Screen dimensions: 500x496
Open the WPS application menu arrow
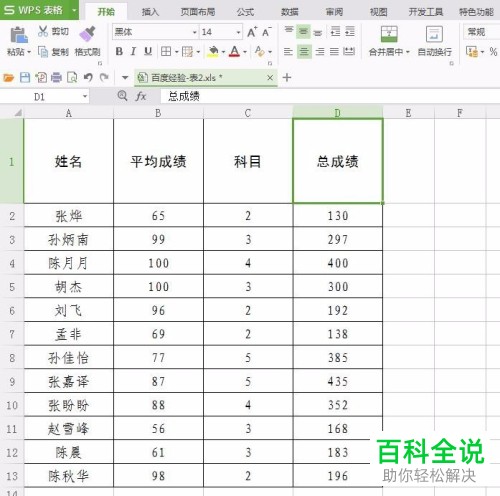(x=74, y=10)
